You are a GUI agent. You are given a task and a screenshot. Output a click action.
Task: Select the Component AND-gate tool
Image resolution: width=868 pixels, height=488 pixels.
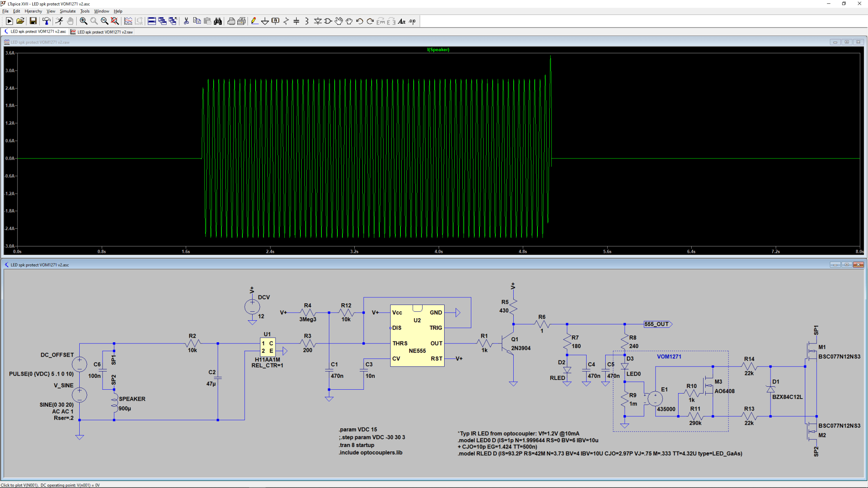tap(328, 21)
